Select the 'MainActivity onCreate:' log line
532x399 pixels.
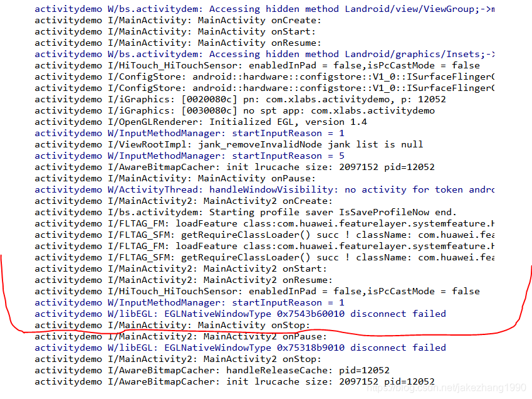point(178,20)
